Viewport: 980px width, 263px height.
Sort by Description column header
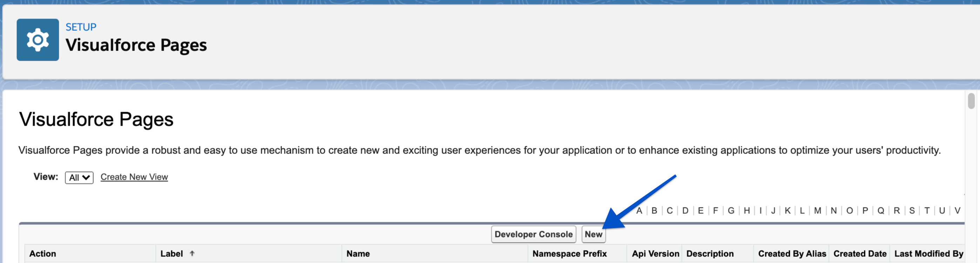pyautogui.click(x=710, y=254)
